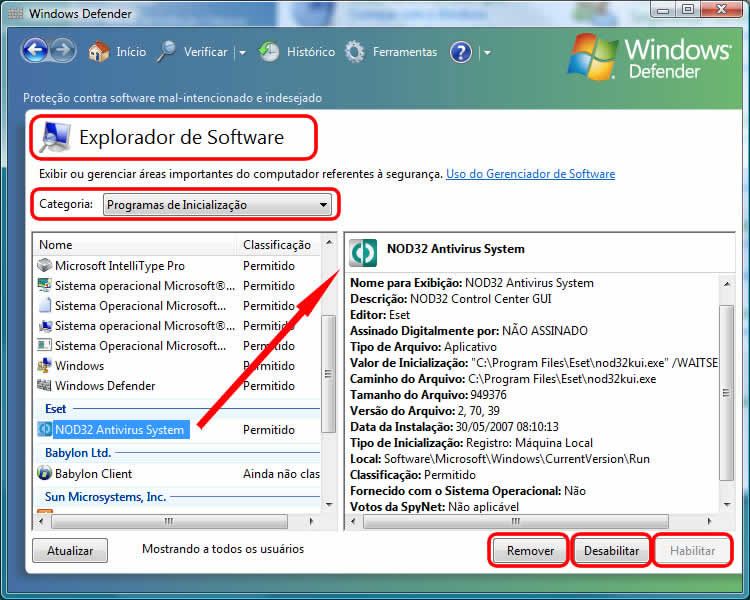Click the Habilitar button
The width and height of the screenshot is (750, 600).
(x=692, y=551)
